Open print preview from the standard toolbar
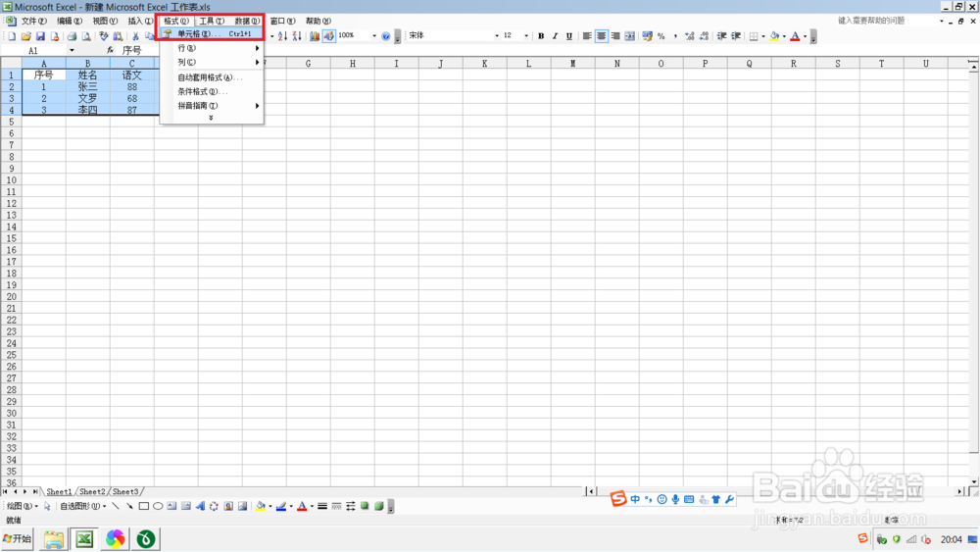Viewport: 980px width, 552px height. pos(86,36)
